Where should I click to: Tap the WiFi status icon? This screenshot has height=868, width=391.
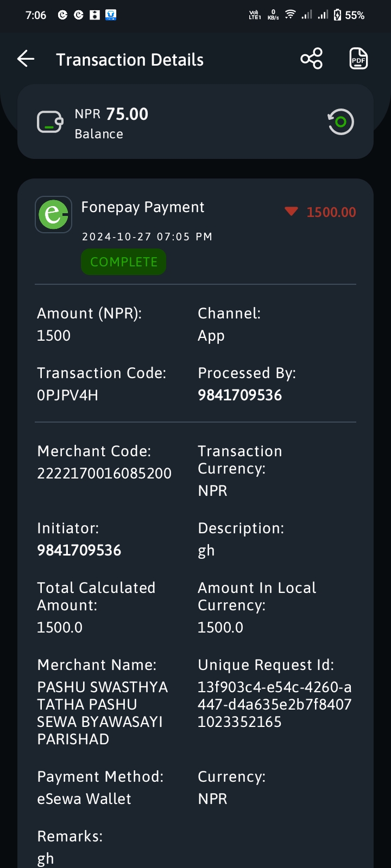click(290, 15)
